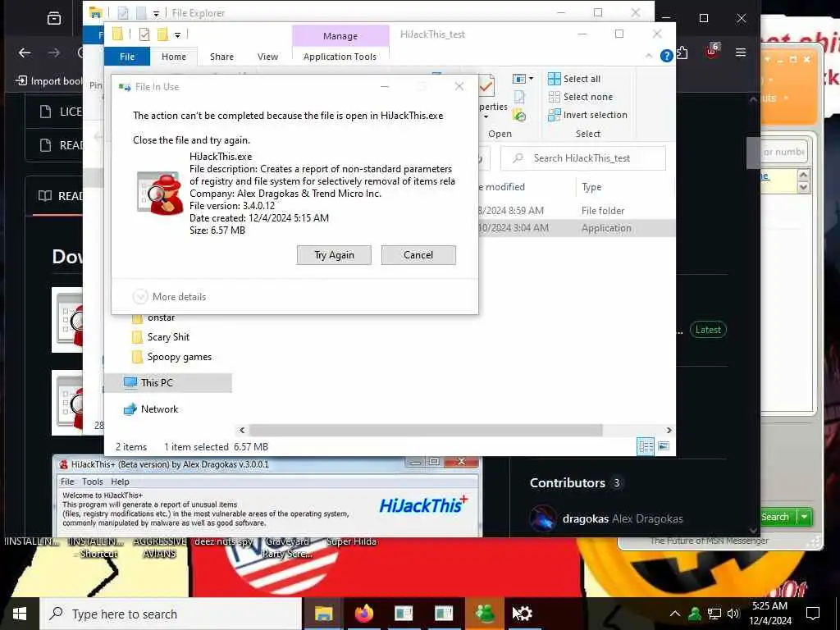Click the History icon in the Open group

(x=519, y=115)
